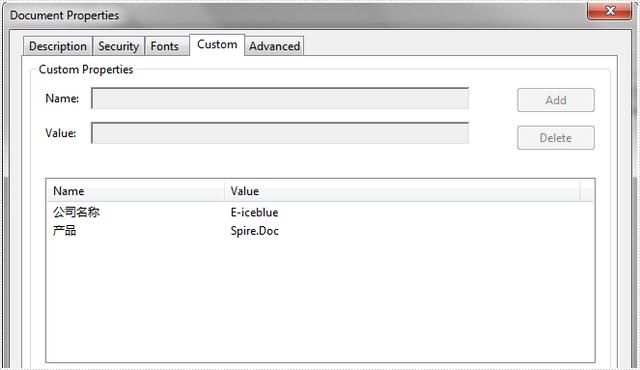Switch to the Description tab
Viewport: 640px width, 370px height.
[x=58, y=46]
